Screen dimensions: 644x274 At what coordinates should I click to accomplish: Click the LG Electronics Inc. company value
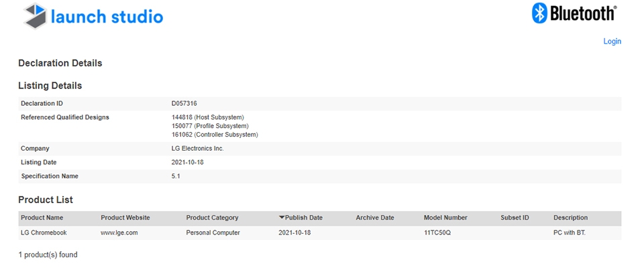point(197,149)
